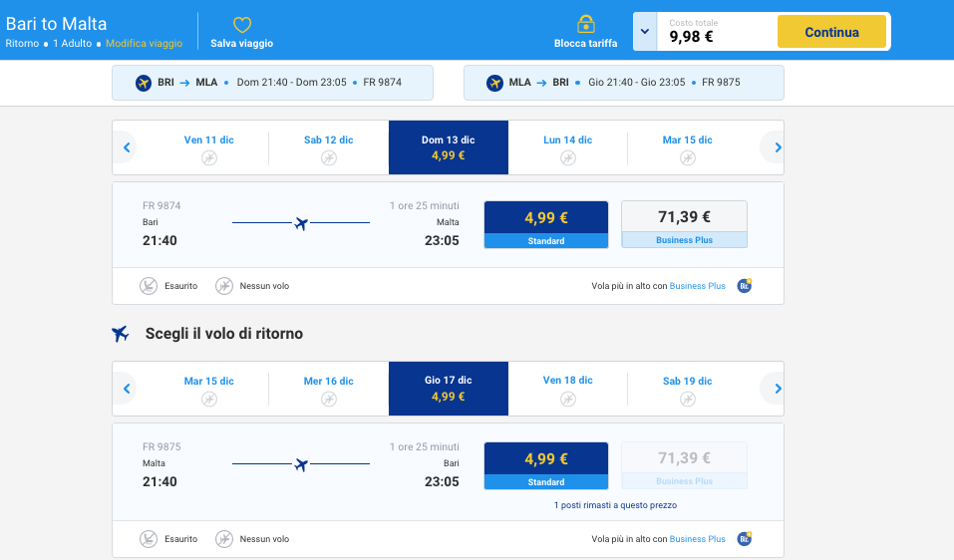954x560 pixels.
Task: Open the Modifica viaggio link
Action: (145, 44)
